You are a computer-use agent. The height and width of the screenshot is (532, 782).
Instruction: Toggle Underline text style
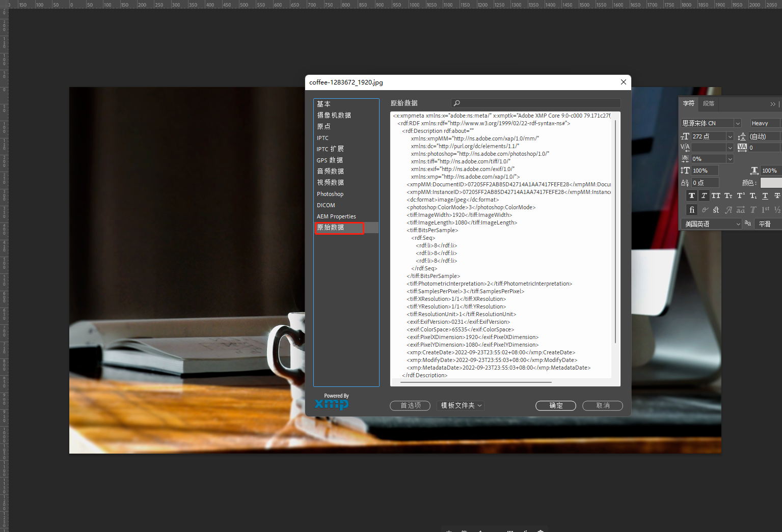765,195
